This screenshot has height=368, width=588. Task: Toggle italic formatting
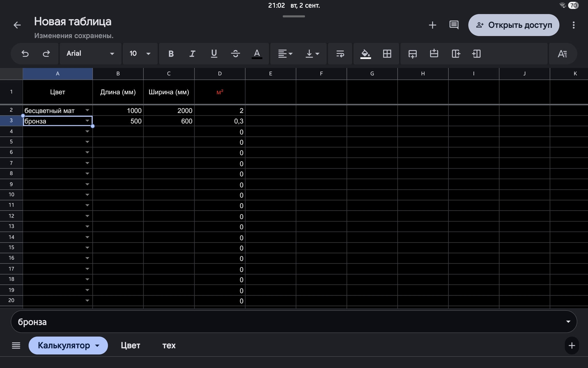[x=192, y=54]
